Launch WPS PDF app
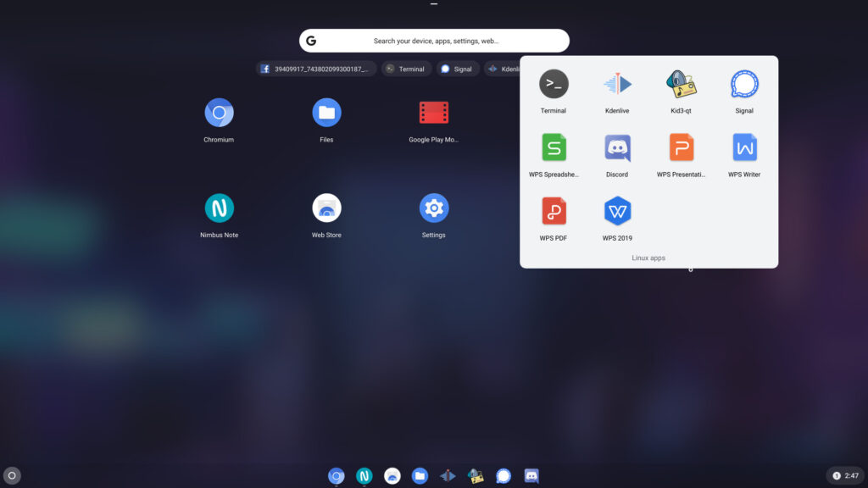 pos(554,211)
